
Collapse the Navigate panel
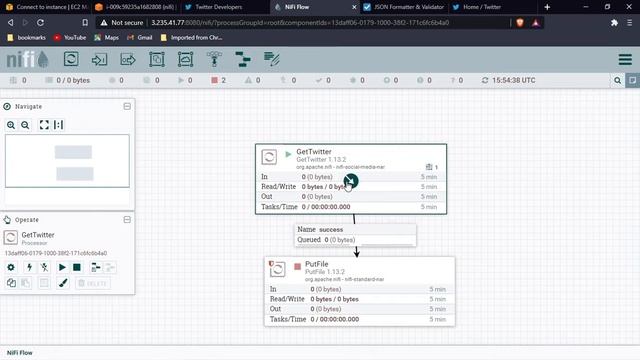pyautogui.click(x=127, y=107)
